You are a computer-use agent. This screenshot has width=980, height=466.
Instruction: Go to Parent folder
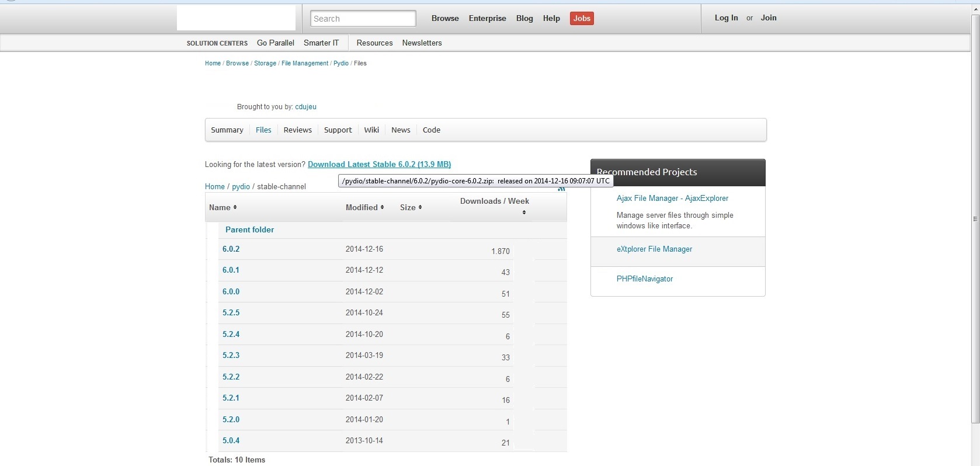pos(249,230)
